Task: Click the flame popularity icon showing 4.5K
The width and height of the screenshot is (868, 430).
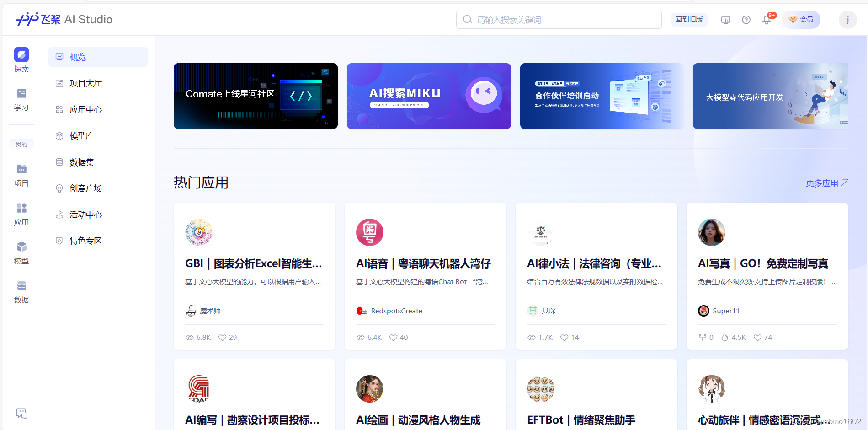Action: coord(725,338)
